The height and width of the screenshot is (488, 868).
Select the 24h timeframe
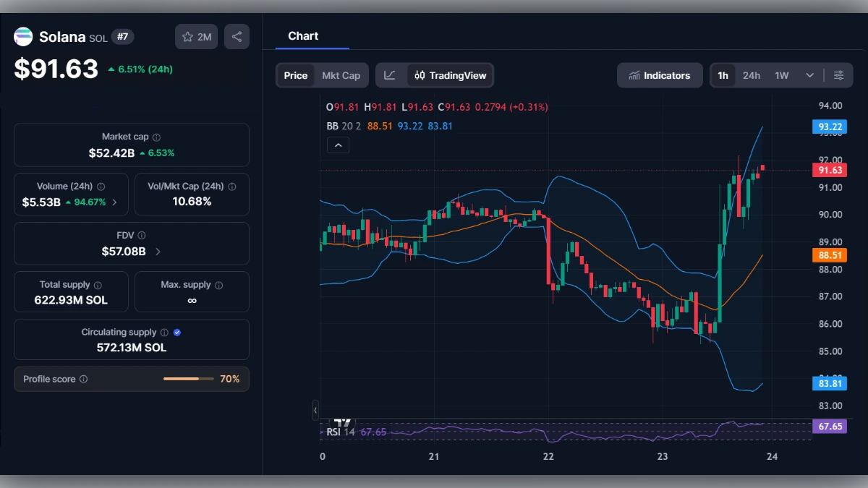[752, 74]
